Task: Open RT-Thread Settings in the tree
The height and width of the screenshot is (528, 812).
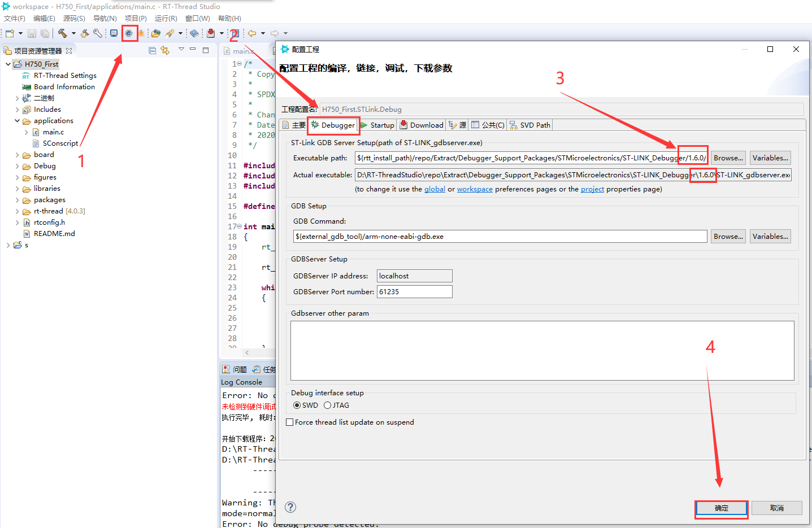Action: tap(65, 75)
